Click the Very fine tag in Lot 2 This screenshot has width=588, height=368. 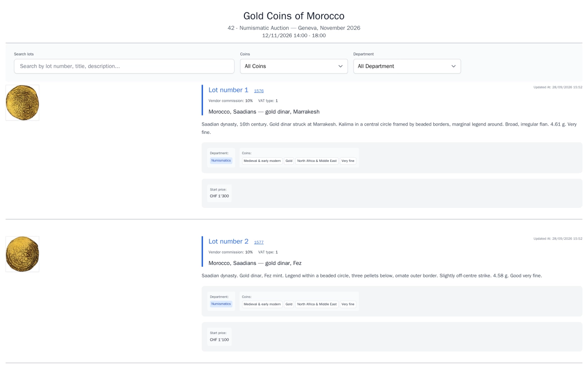point(348,304)
